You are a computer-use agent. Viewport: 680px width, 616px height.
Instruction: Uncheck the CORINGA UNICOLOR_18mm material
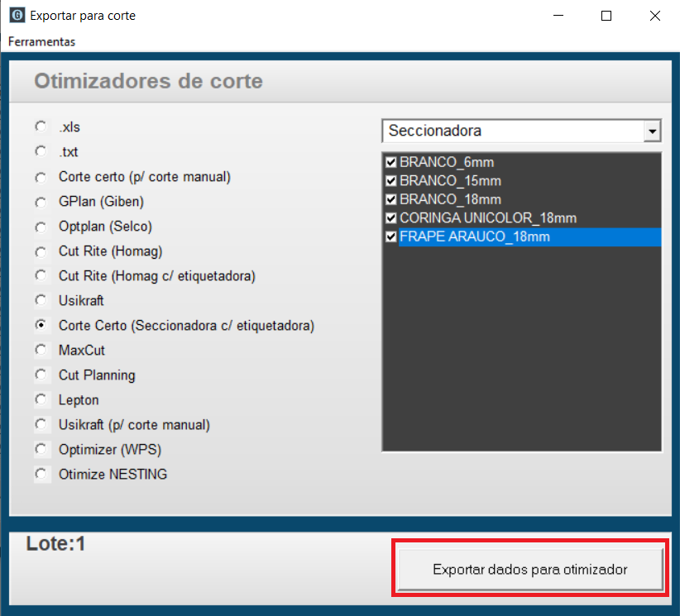click(390, 218)
